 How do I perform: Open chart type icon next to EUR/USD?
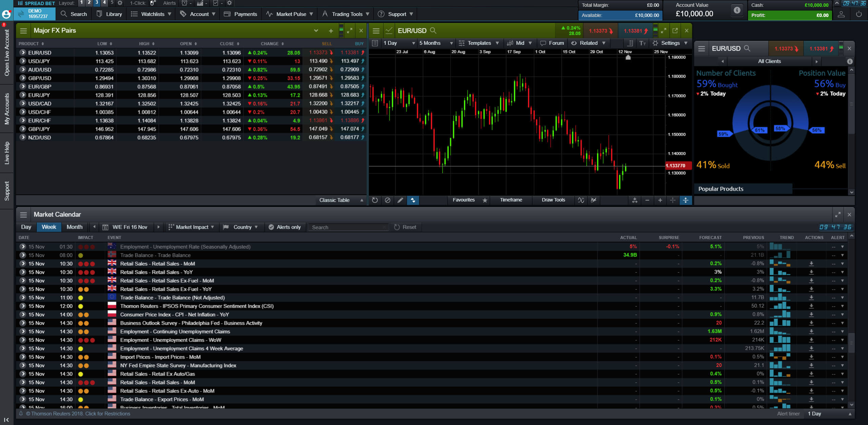point(389,31)
